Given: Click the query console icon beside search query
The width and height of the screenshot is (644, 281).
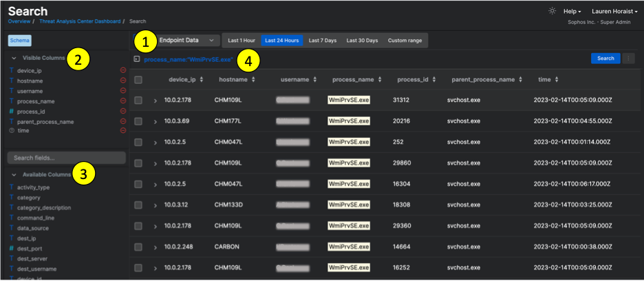Looking at the screenshot, I should click(137, 59).
